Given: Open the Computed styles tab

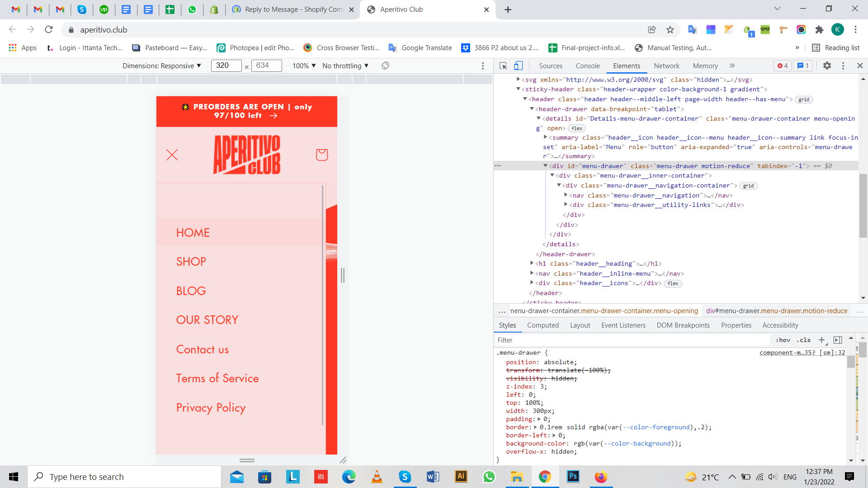Looking at the screenshot, I should [542, 325].
